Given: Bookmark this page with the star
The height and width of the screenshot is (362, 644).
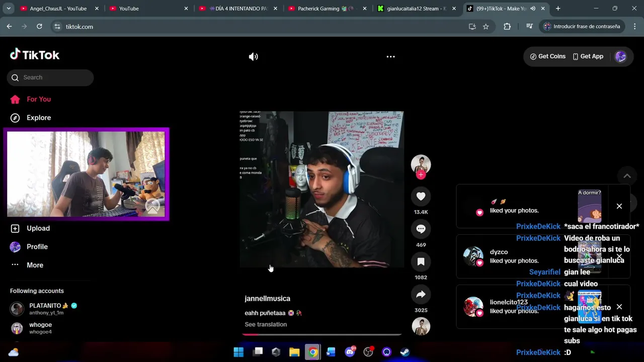Looking at the screenshot, I should [486, 27].
